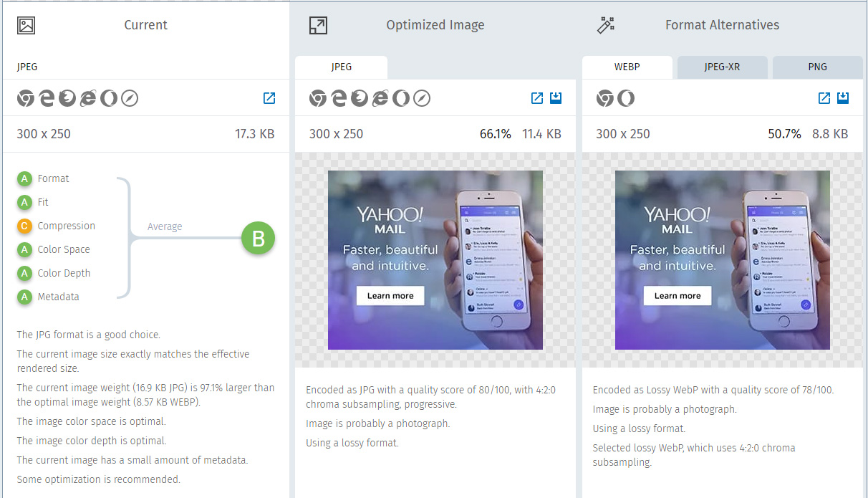Click Firefox icon in Optimized Image panel
The image size is (868, 498).
(x=360, y=98)
